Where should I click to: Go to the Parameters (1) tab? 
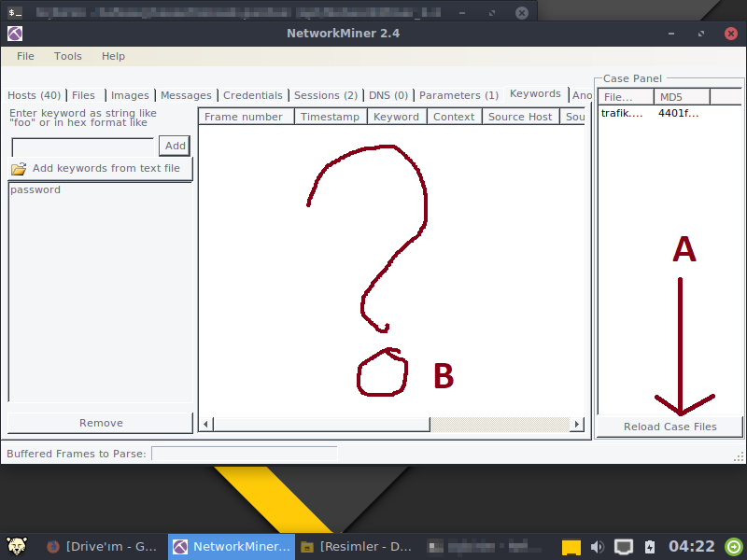coord(458,95)
